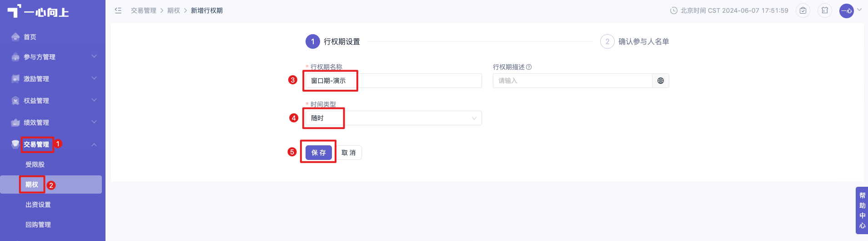
Task: Click the 期权 breadcrumb link
Action: [174, 10]
